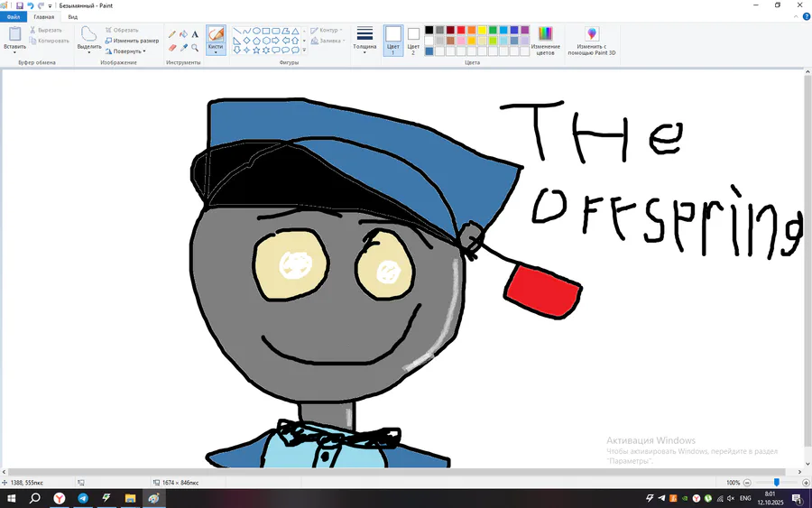Collapse the ribbon with the chevron
Viewport: 812px width, 508px height.
tap(796, 16)
